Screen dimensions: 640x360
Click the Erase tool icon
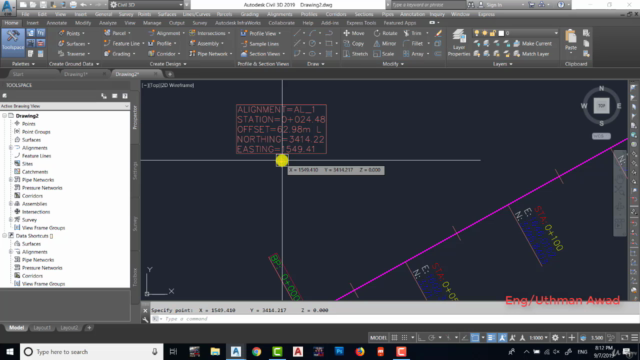click(438, 33)
